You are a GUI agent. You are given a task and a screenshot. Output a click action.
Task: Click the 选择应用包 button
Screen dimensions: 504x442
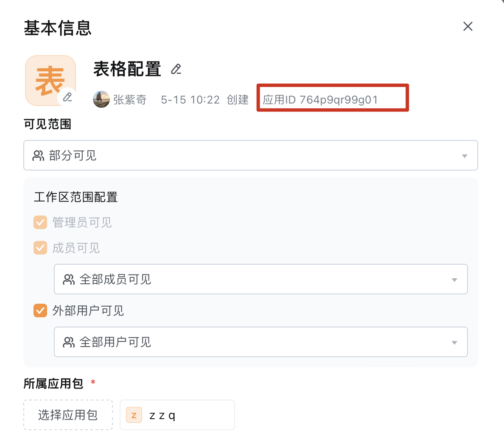pyautogui.click(x=68, y=415)
